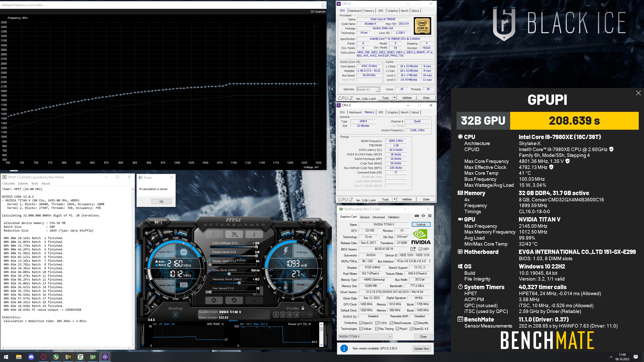This screenshot has height=362, width=644.
Task: Toggle the Ray Tracing checkbox
Action: point(377,329)
